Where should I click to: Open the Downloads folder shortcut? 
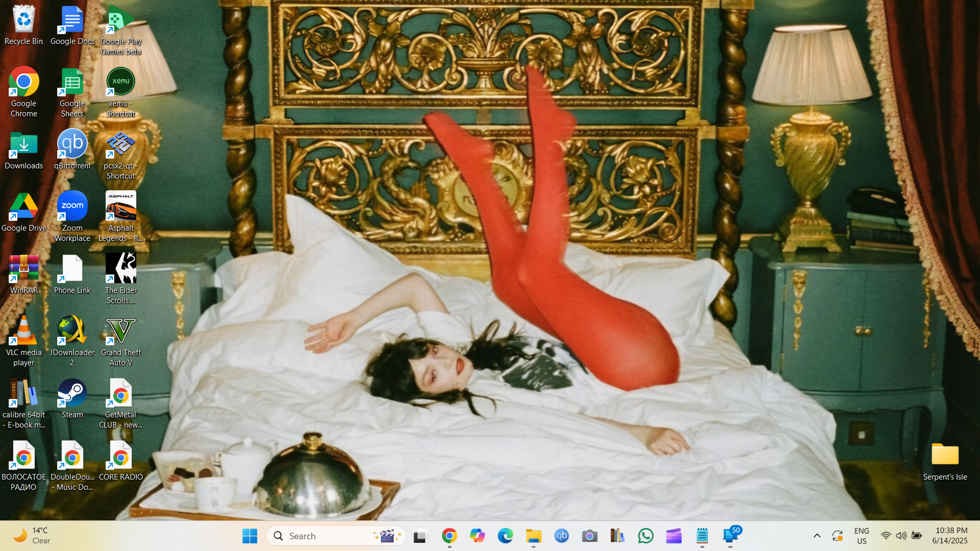[x=23, y=151]
